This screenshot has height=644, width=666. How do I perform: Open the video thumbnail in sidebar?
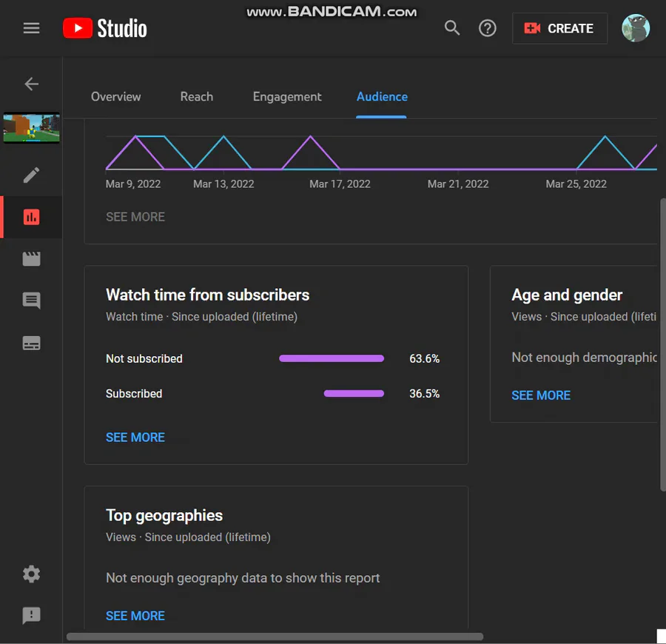click(31, 127)
